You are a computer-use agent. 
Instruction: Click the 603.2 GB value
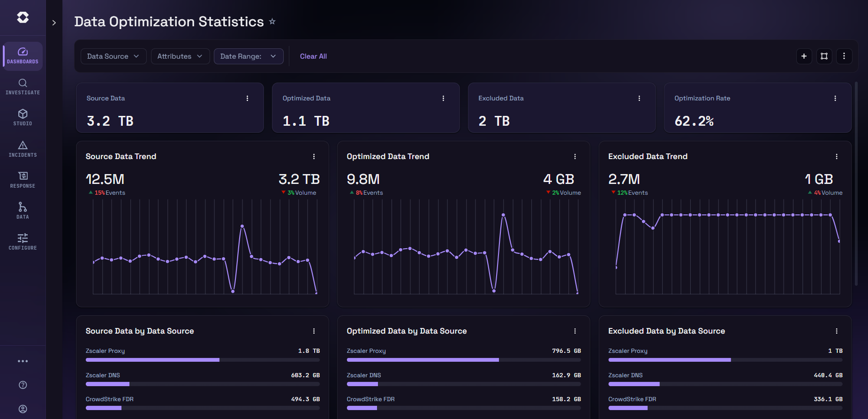coord(305,375)
